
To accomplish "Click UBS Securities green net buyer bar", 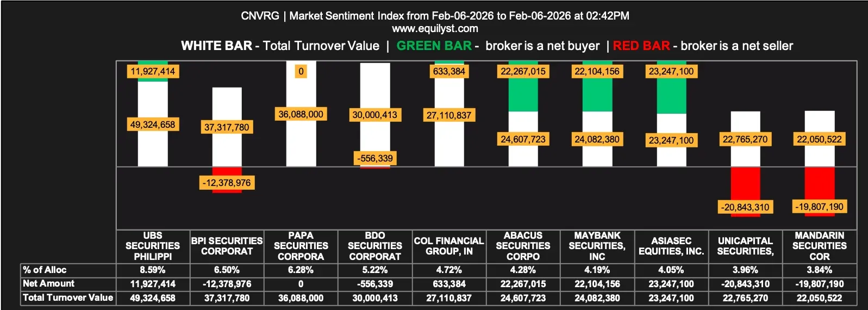I will click(153, 79).
